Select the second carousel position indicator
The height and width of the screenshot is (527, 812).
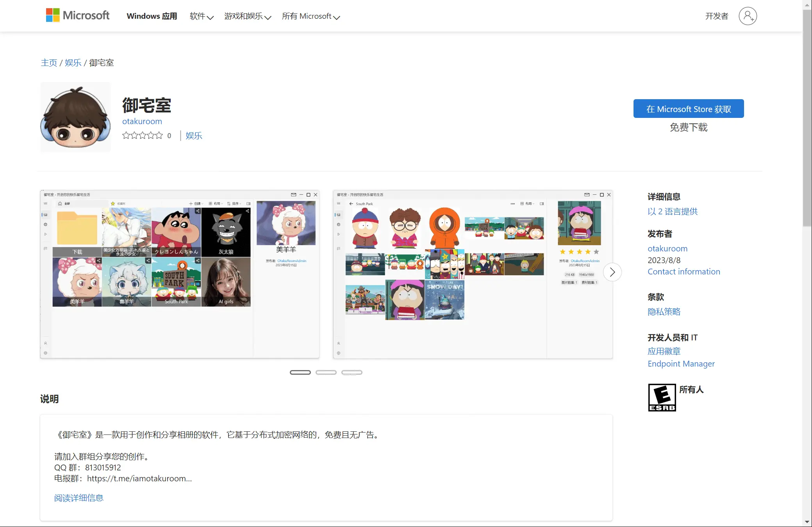[x=326, y=372]
